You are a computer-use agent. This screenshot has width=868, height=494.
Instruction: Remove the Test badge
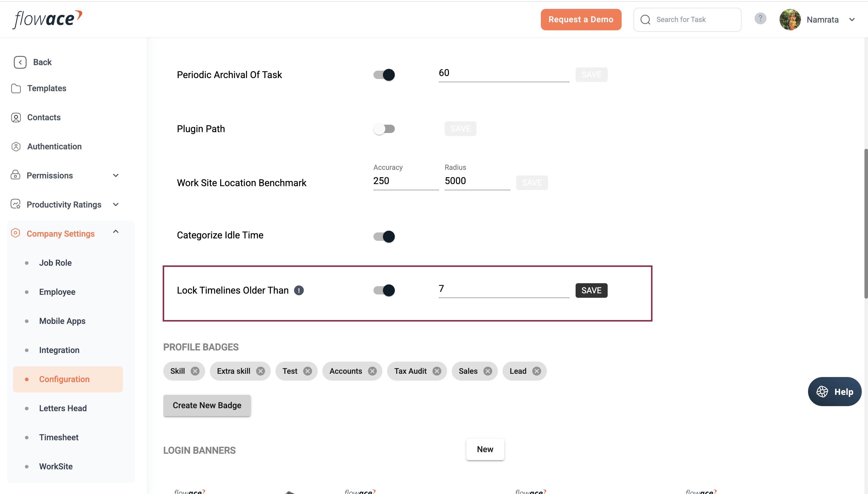point(308,371)
